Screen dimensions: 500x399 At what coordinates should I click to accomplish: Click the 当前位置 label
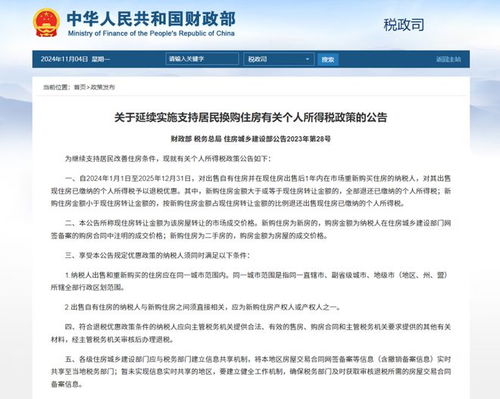click(x=57, y=87)
